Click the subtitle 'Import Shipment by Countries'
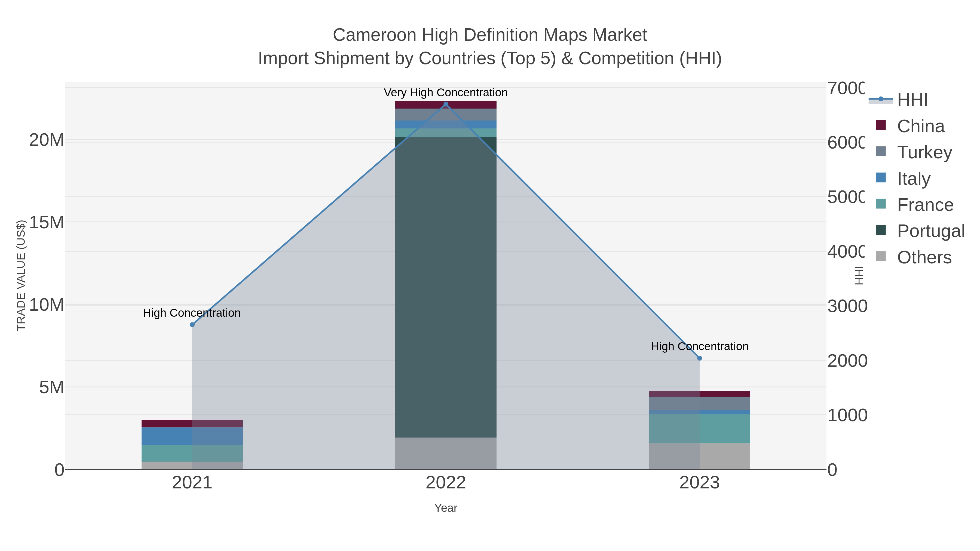980x551 pixels. coord(377,59)
